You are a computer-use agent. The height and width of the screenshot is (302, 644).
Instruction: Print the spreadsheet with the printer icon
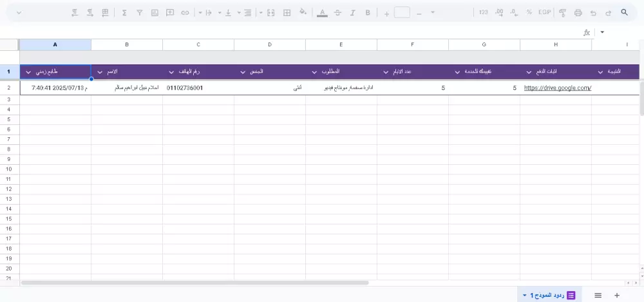tap(578, 13)
